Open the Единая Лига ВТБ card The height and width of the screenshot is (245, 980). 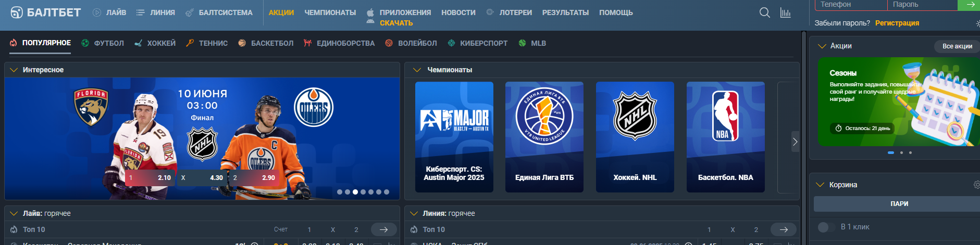click(544, 137)
